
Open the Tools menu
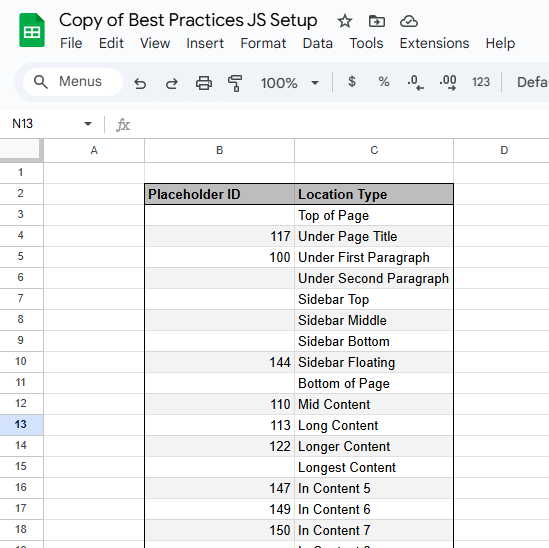366,43
